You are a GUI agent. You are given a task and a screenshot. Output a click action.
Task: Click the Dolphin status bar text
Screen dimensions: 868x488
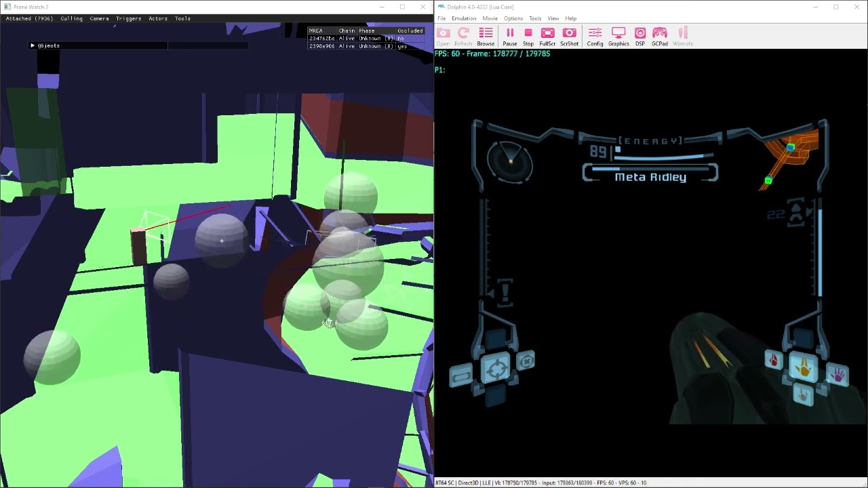(x=540, y=483)
